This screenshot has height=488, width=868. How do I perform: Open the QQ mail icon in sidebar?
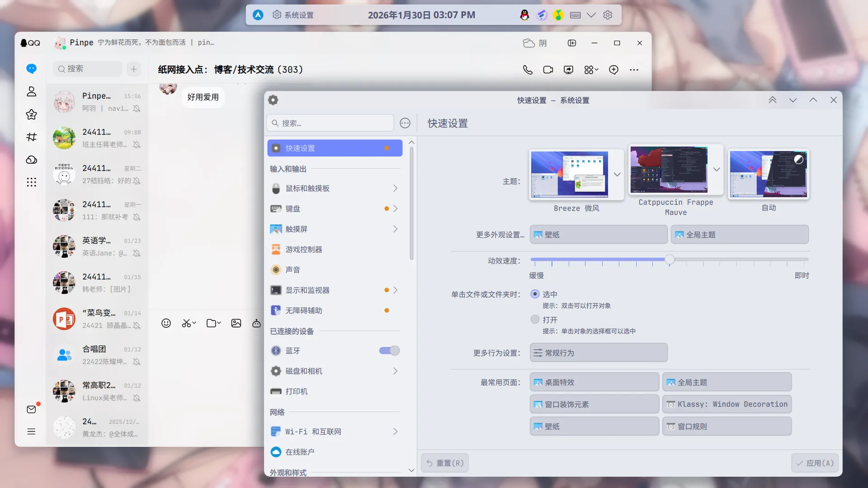coord(31,409)
